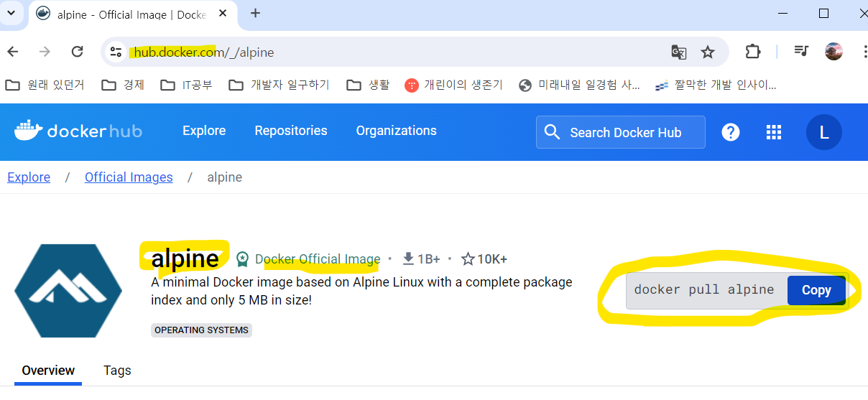Click the 10K+ star icon
Image resolution: width=868 pixels, height=400 pixels.
[x=468, y=259]
